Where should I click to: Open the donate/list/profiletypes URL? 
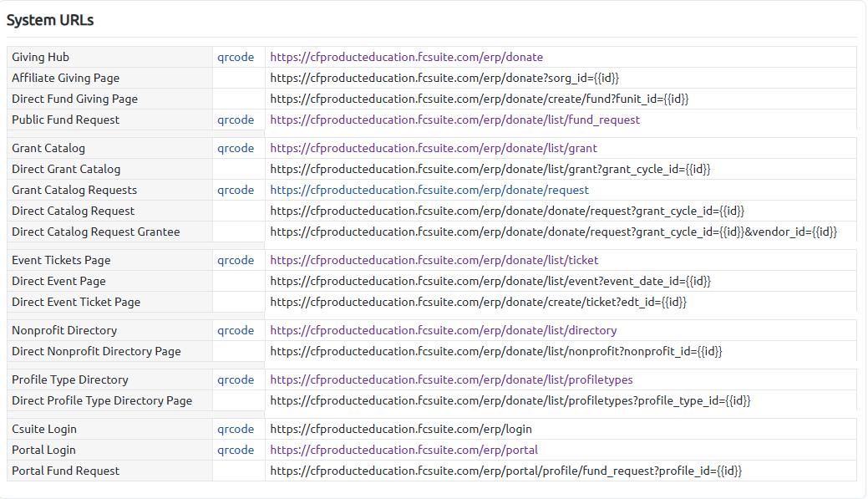[451, 379]
